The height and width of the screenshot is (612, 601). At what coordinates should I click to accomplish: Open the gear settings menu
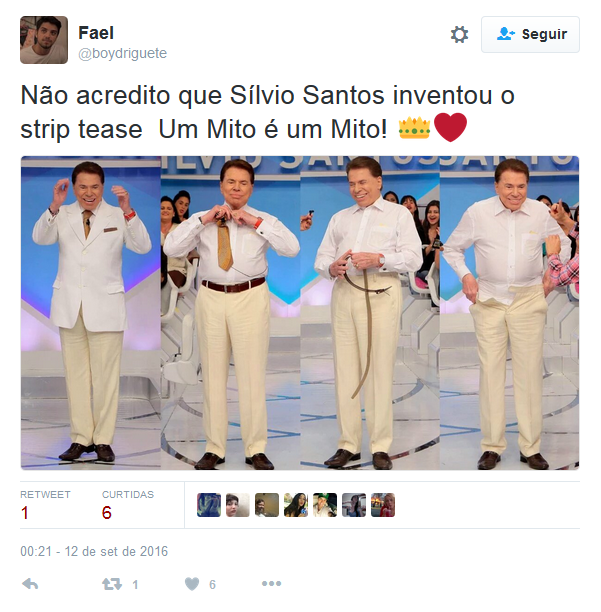[459, 34]
